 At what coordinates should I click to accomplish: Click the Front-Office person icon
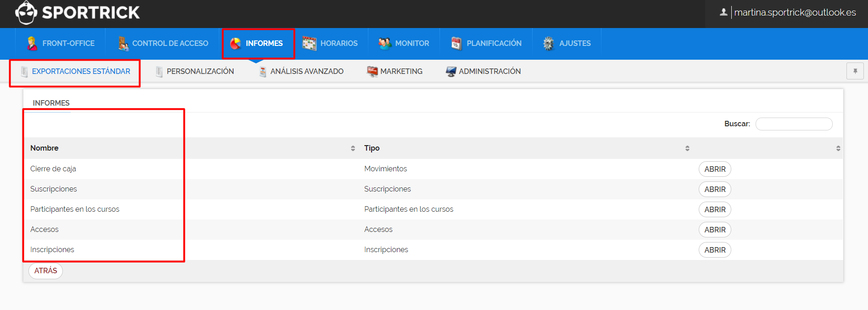pyautogui.click(x=32, y=43)
